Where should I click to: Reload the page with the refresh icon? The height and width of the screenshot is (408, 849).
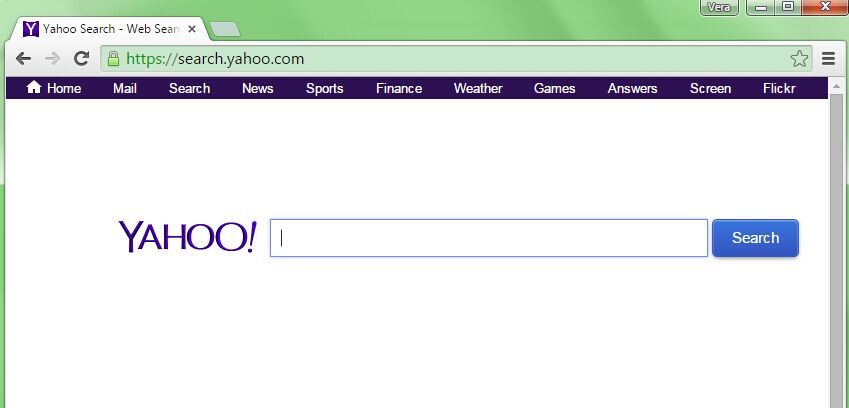coord(81,58)
